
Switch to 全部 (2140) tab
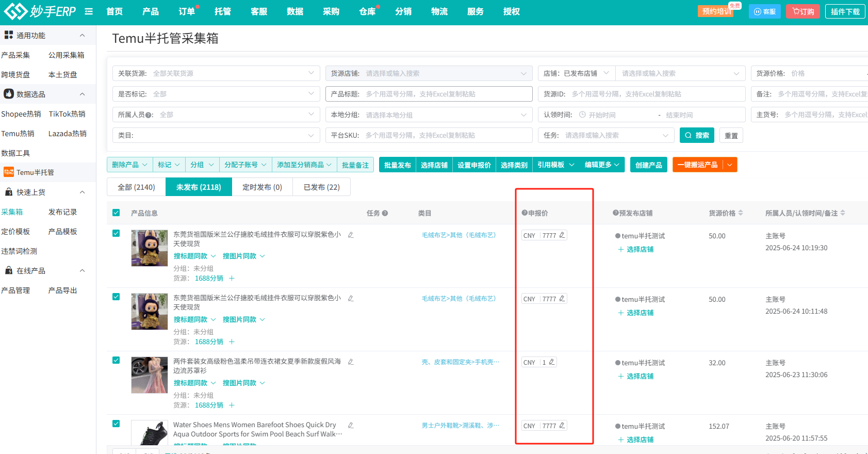click(x=136, y=187)
